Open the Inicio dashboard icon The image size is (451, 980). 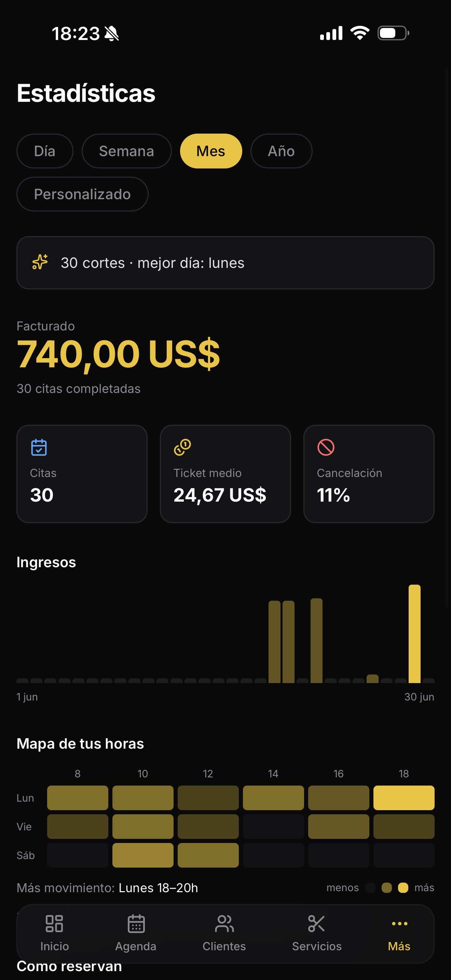[x=54, y=924]
